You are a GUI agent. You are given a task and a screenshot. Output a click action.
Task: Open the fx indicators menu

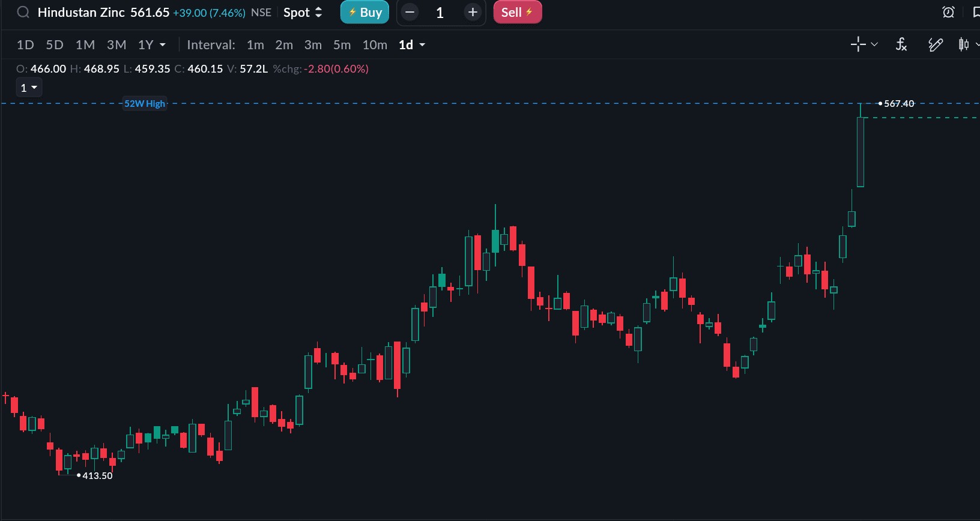coord(901,44)
